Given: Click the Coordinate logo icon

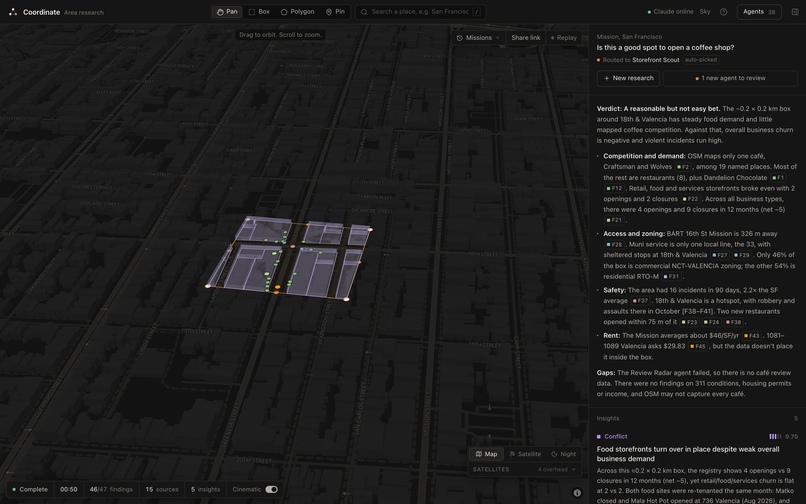Looking at the screenshot, I should click(x=13, y=12).
